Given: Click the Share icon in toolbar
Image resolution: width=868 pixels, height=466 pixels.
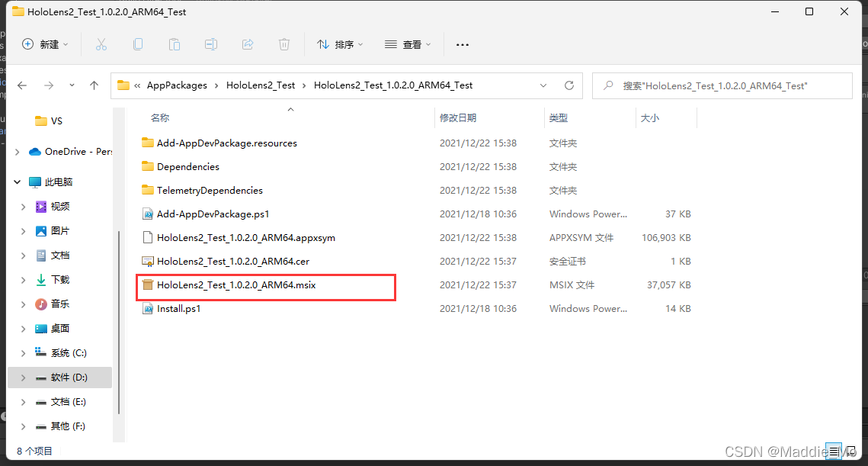Looking at the screenshot, I should pos(248,44).
